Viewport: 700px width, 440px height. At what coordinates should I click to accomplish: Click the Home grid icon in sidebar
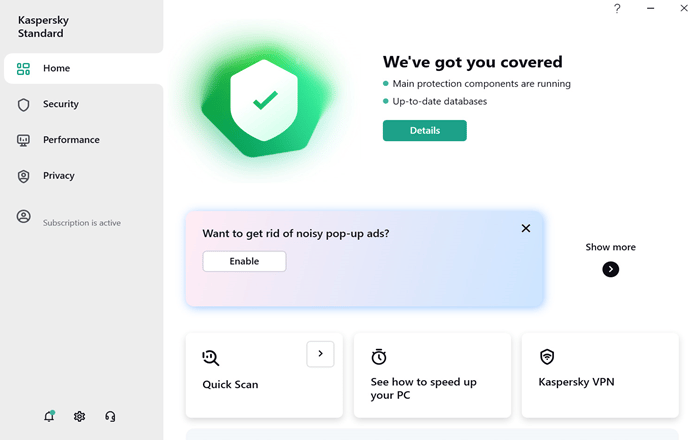pyautogui.click(x=23, y=69)
